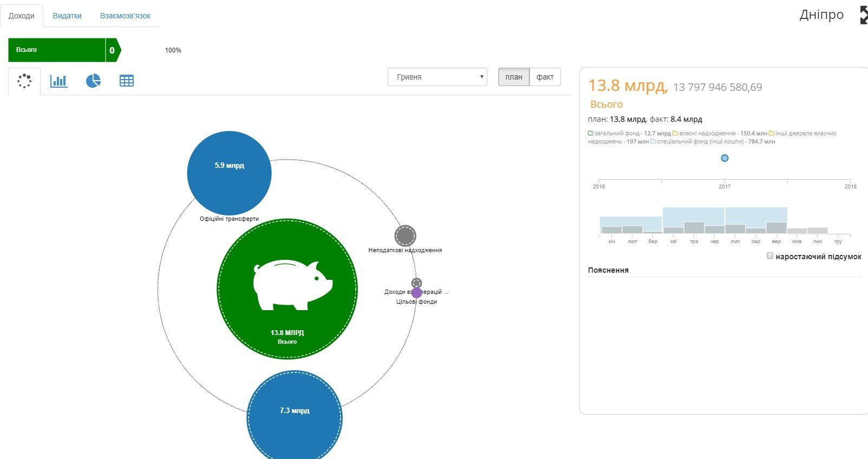Open the Взаємозв'язок tab
The height and width of the screenshot is (459, 868).
pyautogui.click(x=125, y=16)
